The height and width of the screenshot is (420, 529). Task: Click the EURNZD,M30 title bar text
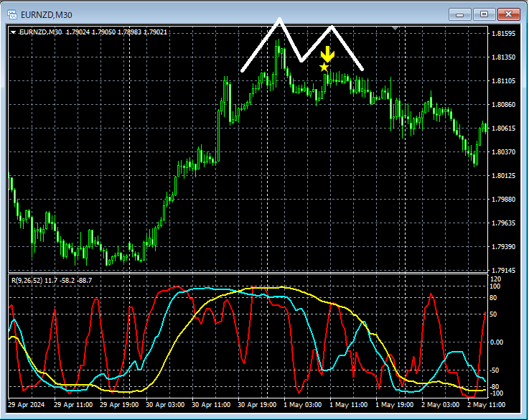(46, 15)
